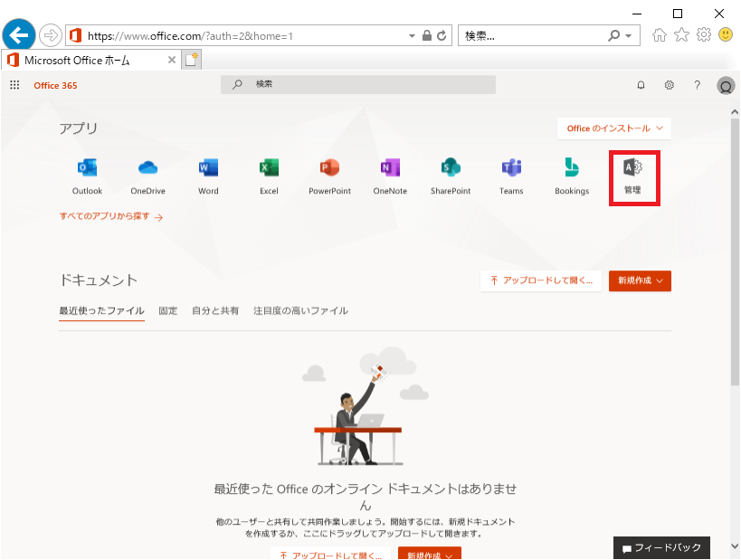This screenshot has height=560, width=741.
Task: Open the Bookings app
Action: pos(572,176)
